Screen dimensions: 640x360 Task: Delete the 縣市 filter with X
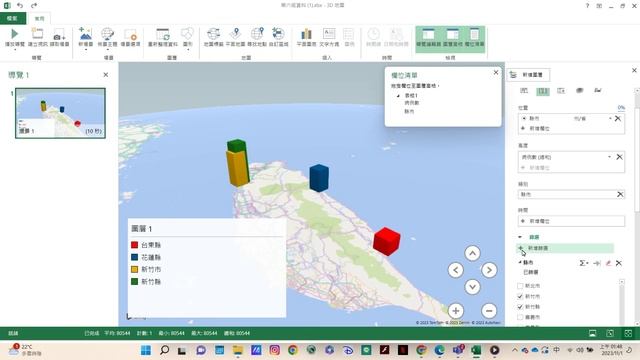click(x=619, y=263)
